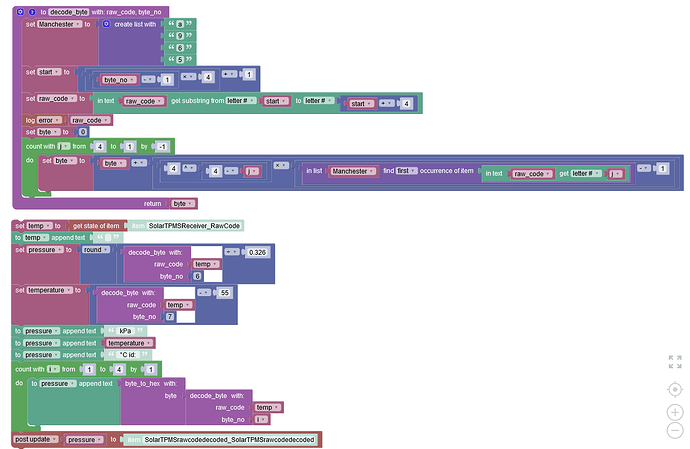Viewport: 690px width, 449px height.
Task: Open minus operator dropdown before 55
Action: [x=204, y=293]
